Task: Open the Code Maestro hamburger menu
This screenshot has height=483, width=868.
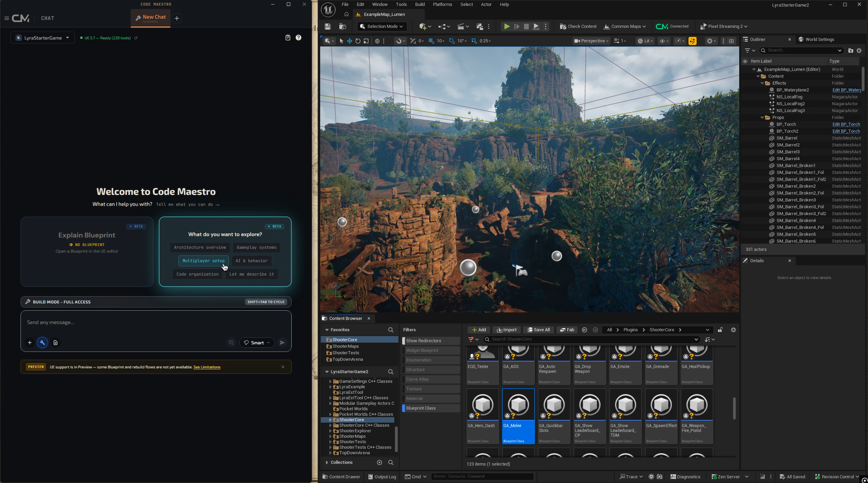Action: (x=6, y=18)
